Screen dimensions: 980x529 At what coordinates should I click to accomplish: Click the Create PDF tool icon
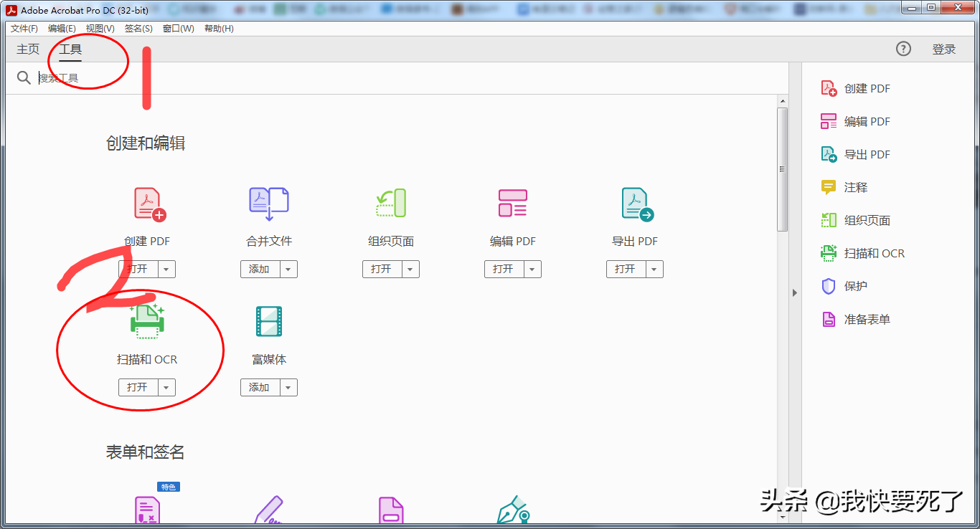point(149,204)
